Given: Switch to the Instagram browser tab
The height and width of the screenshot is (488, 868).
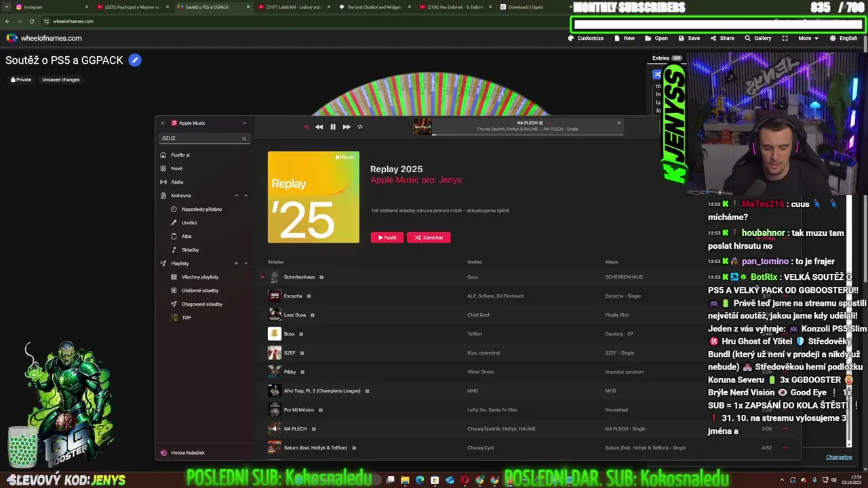Looking at the screenshot, I should (x=51, y=7).
